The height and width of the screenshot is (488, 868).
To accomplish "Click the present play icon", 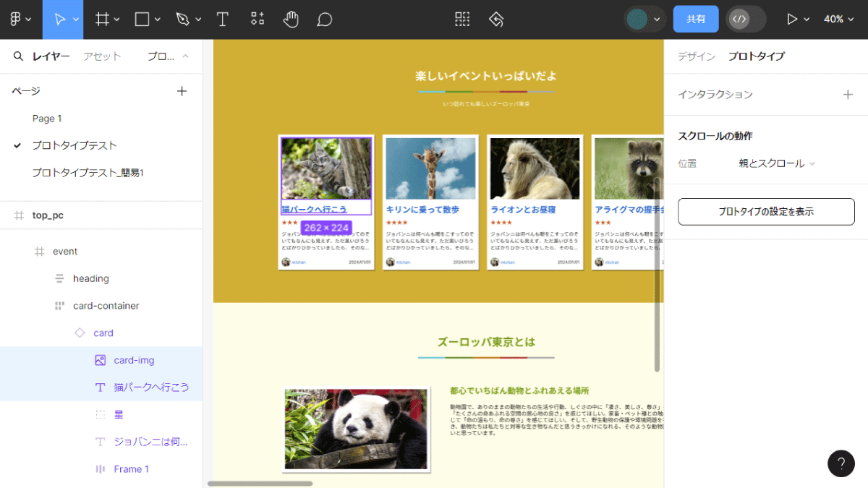I will coord(792,20).
